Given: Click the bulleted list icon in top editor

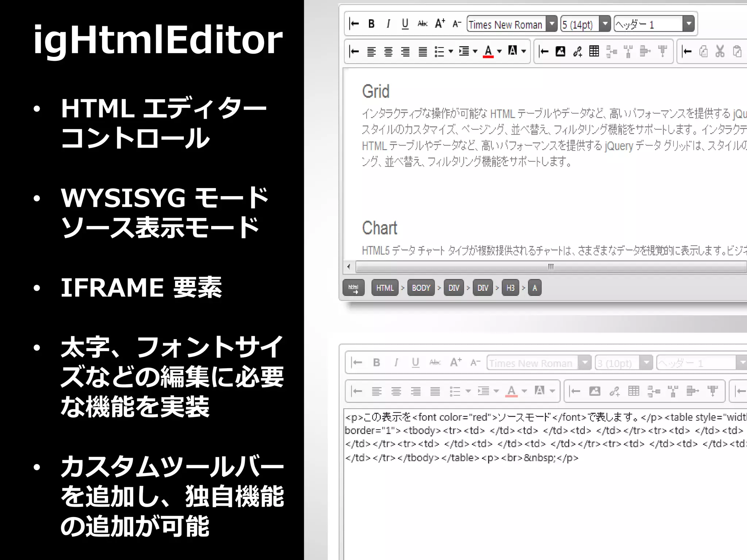Looking at the screenshot, I should tap(439, 52).
